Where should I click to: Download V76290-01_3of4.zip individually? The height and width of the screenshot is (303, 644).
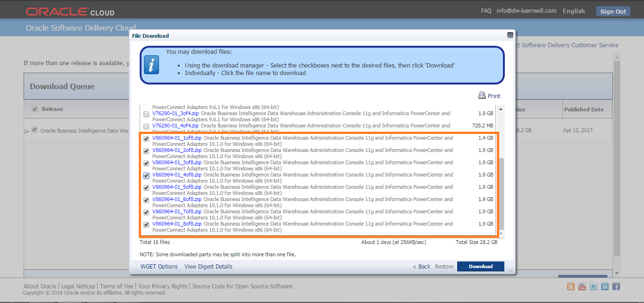pyautogui.click(x=176, y=114)
